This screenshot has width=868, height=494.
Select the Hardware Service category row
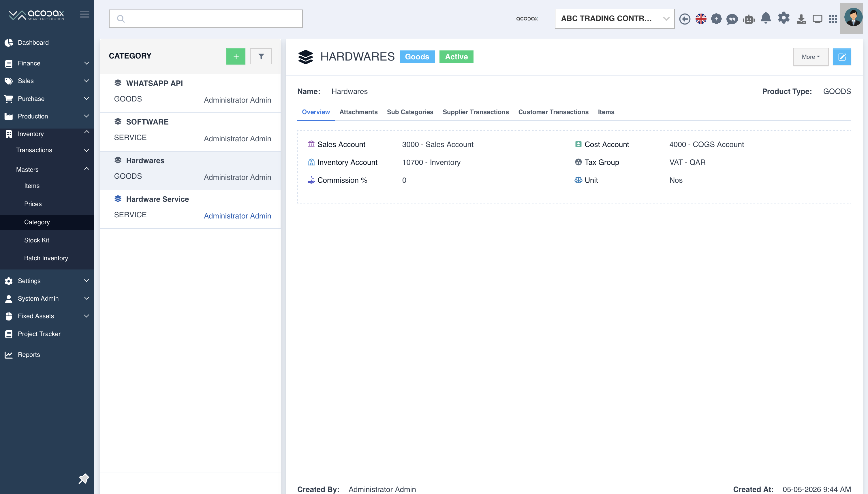pyautogui.click(x=190, y=209)
